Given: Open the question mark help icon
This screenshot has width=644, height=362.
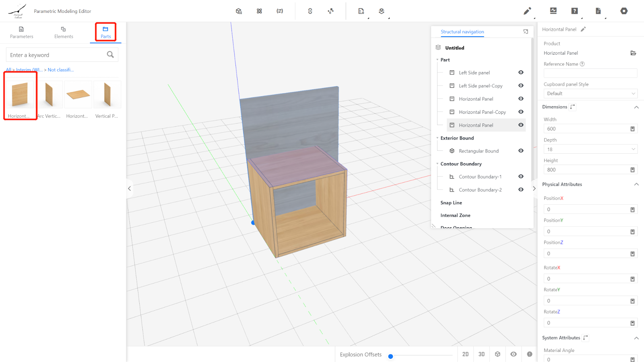Looking at the screenshot, I should (574, 11).
